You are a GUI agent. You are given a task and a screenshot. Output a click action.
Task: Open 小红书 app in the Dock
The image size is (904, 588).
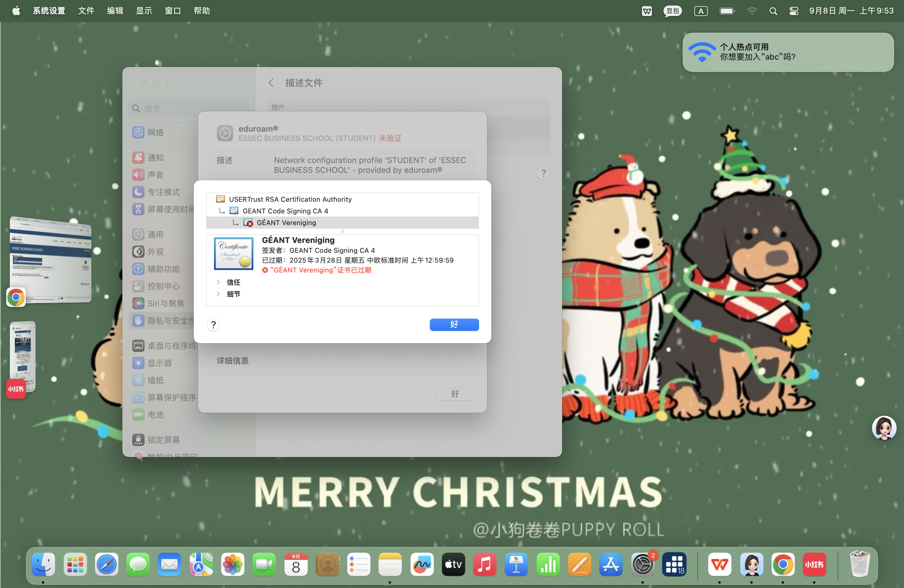pos(814,564)
